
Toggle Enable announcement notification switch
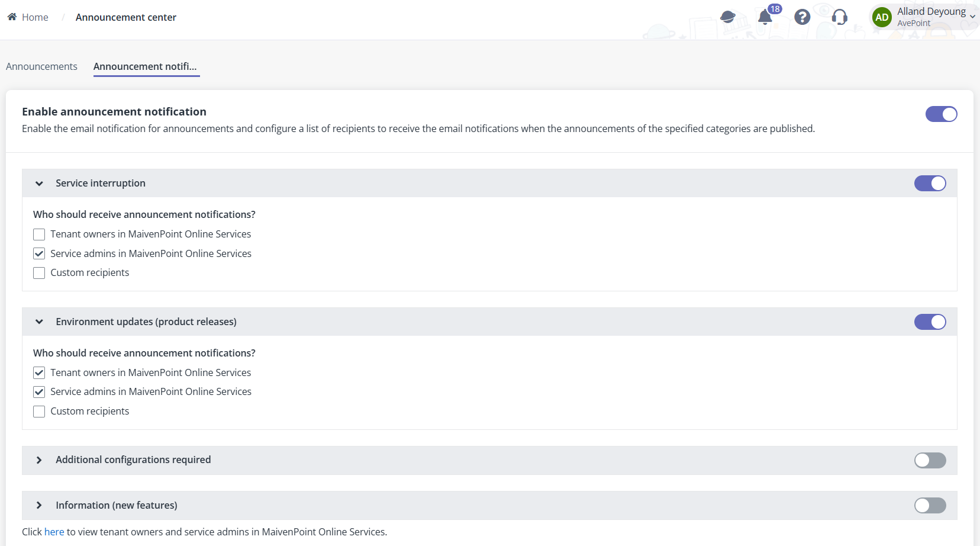[x=941, y=114]
